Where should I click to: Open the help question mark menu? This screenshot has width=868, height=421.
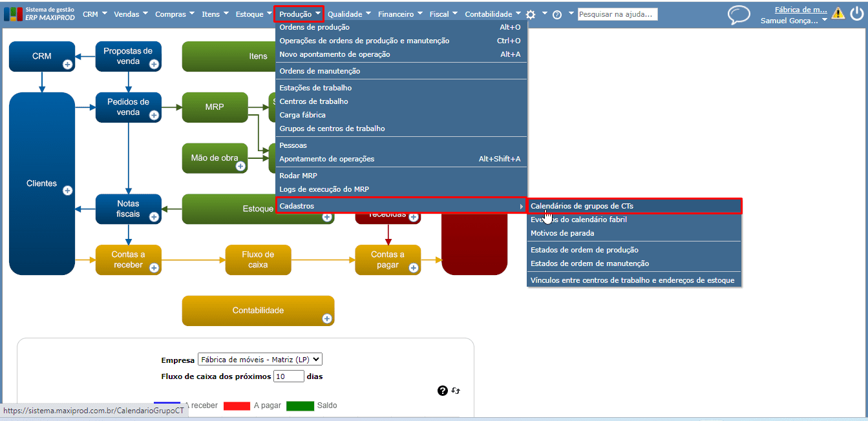pos(556,14)
